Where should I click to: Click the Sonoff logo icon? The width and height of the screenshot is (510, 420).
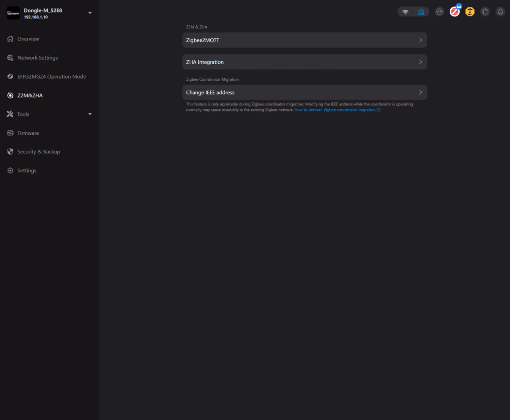point(13,13)
